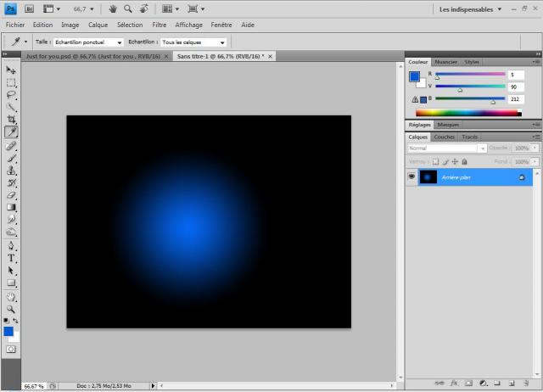Click the lock icon on Arrière-plan layer
Viewport: 543px width, 392px height.
click(522, 177)
